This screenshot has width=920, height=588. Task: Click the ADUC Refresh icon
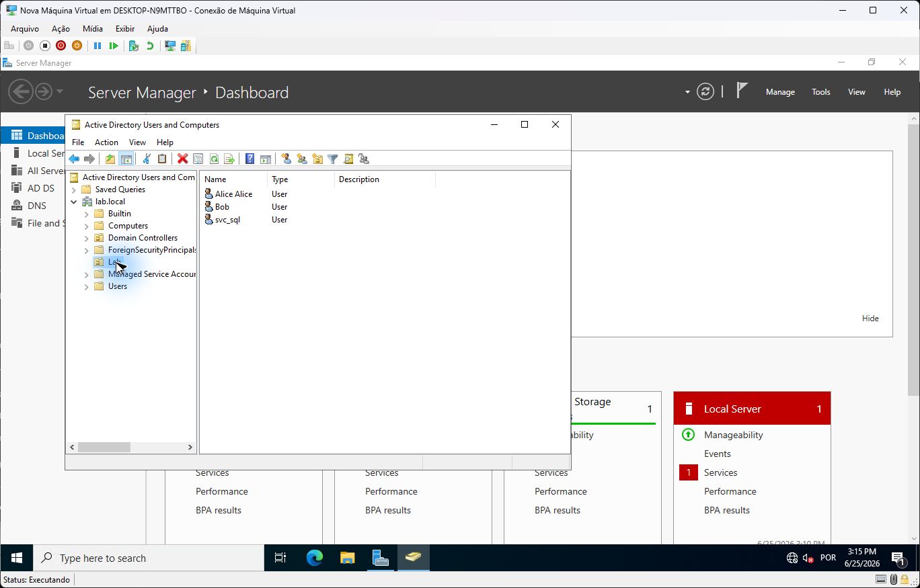tap(214, 159)
